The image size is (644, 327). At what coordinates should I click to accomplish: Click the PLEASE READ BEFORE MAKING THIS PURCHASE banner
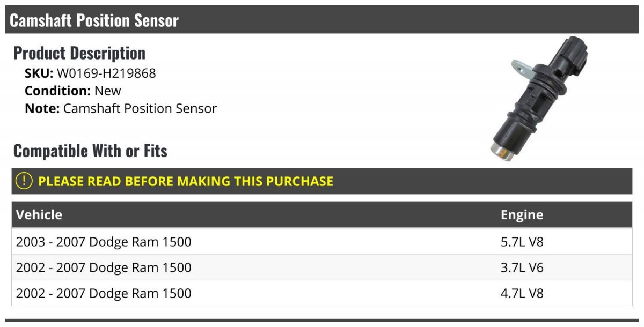pos(322,181)
